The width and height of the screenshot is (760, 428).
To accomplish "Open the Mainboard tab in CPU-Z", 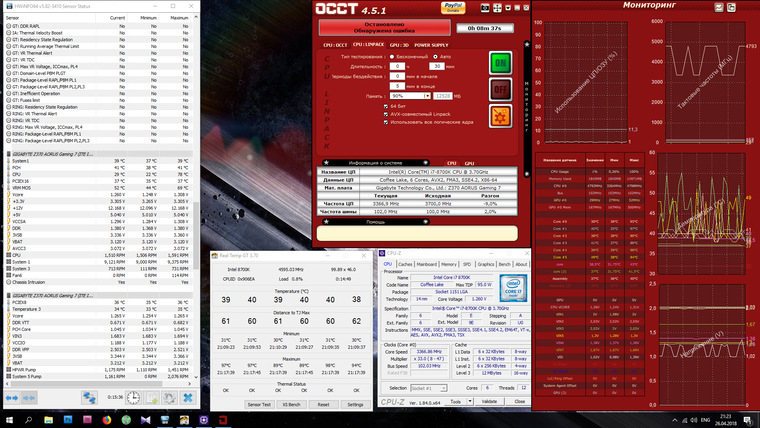I will 427,264.
